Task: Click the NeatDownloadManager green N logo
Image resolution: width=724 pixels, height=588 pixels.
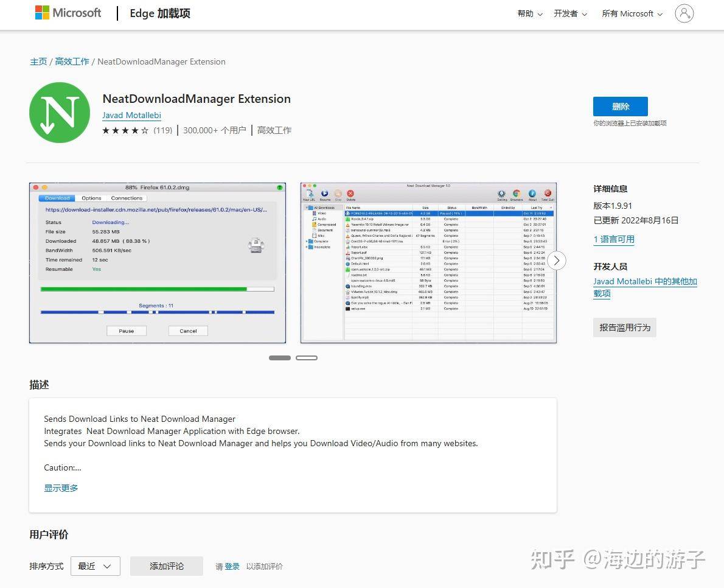Action: pos(60,113)
